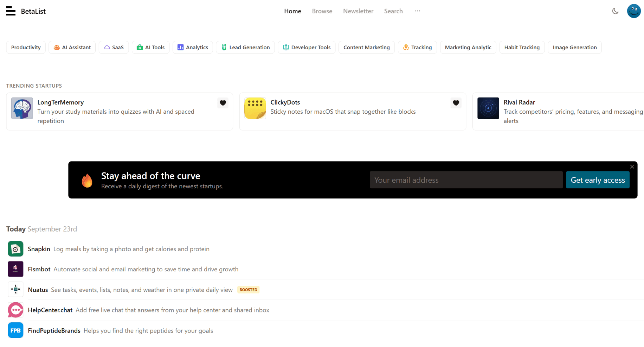Click the BetaList logo icon
Image resolution: width=644 pixels, height=347 pixels.
click(x=11, y=11)
